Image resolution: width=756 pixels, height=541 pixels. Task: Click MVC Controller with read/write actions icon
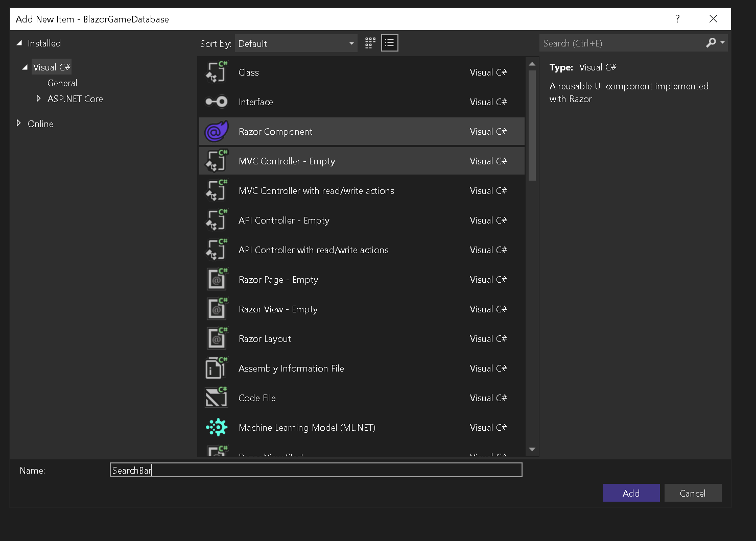click(216, 190)
